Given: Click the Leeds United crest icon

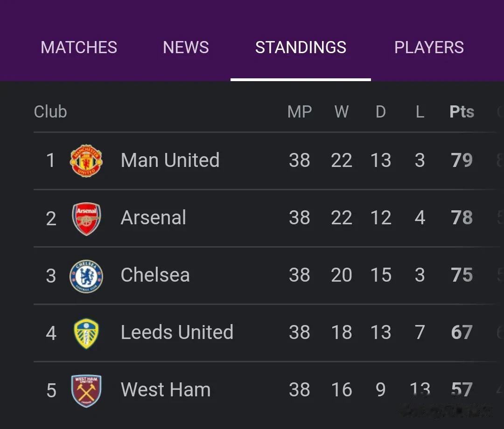Looking at the screenshot, I should [x=86, y=333].
